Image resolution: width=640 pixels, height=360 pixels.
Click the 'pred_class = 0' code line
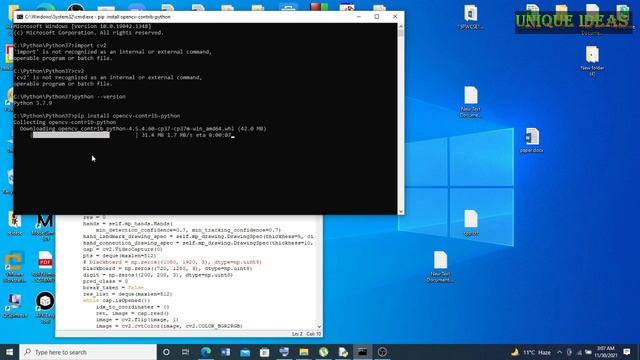[105, 281]
